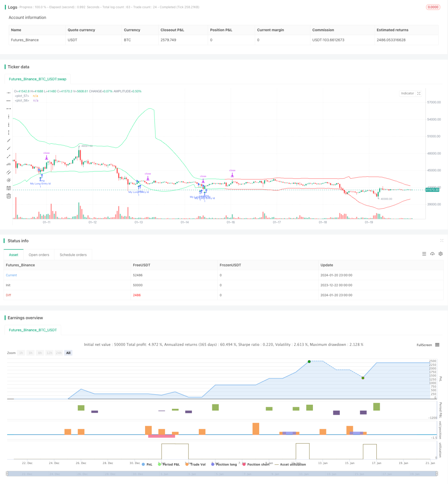Toggle the Trade Vol series in legend
448x484 pixels.
195,464
